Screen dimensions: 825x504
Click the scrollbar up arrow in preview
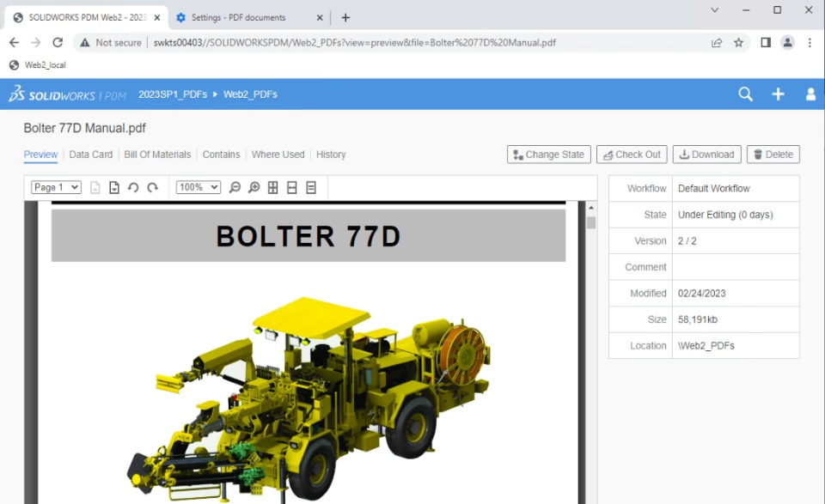point(591,208)
